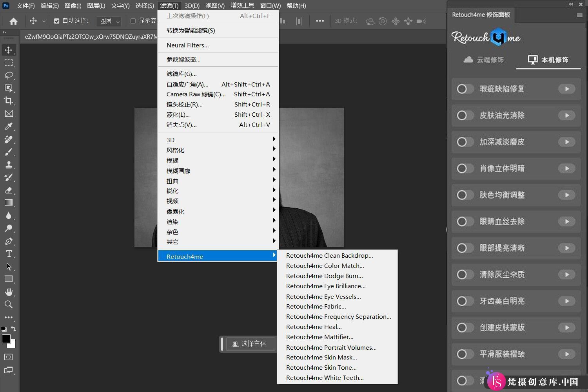Select the Rectangular Marquee tool
The height and width of the screenshot is (392, 588).
pyautogui.click(x=9, y=63)
